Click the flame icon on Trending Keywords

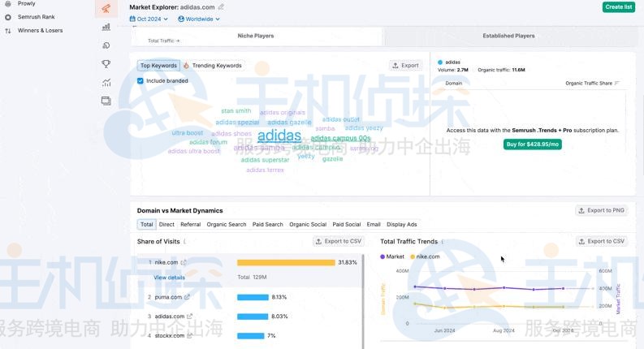[186, 65]
